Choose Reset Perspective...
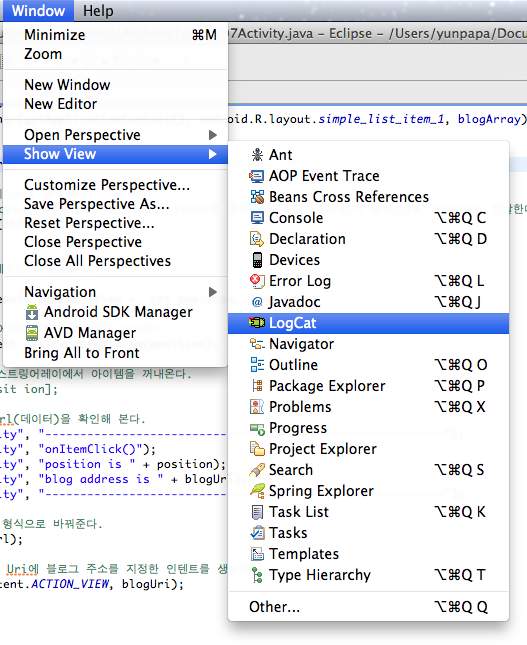Screen dimensions: 527x645 click(116, 223)
